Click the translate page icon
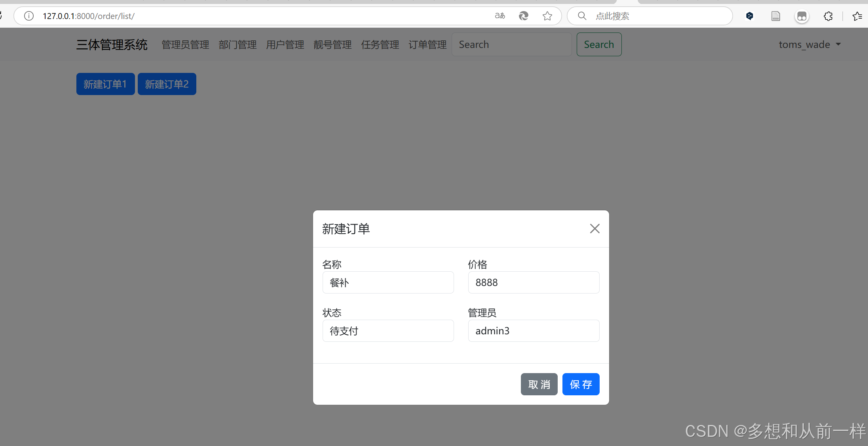868x446 pixels. pos(500,16)
